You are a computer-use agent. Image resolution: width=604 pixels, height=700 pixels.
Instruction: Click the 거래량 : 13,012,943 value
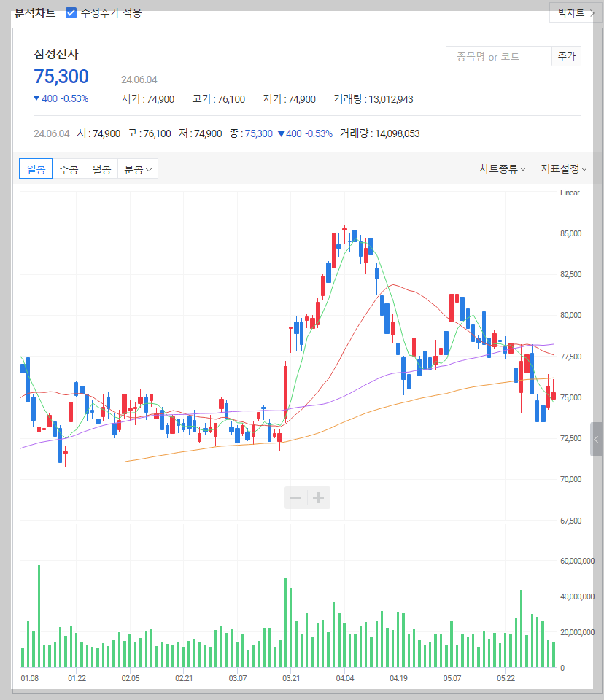point(373,99)
